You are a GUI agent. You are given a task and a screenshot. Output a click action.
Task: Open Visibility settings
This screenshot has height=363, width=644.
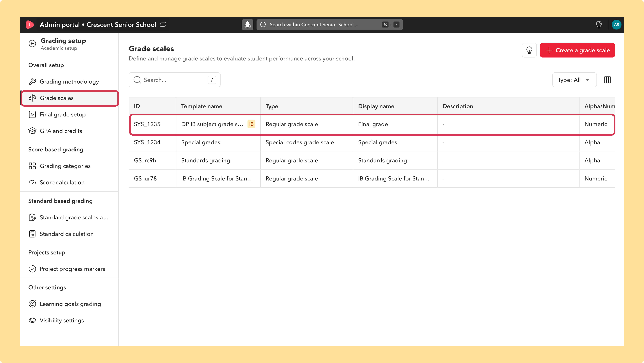coord(69,321)
